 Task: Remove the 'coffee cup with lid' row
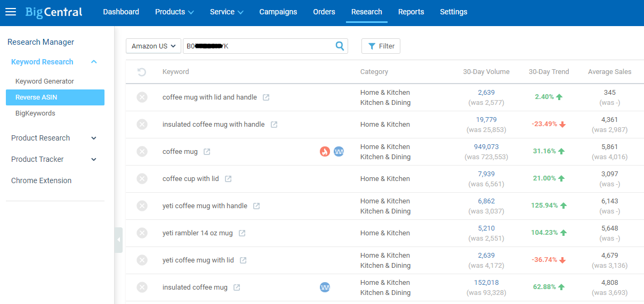142,179
